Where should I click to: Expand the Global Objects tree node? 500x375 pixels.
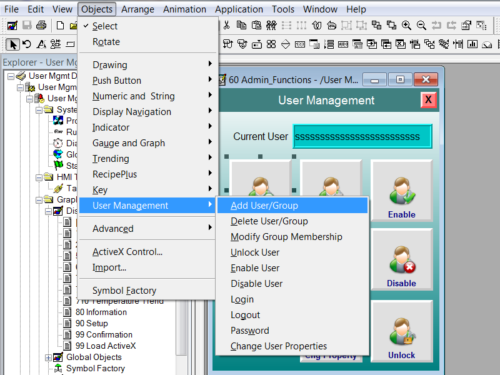point(48,357)
